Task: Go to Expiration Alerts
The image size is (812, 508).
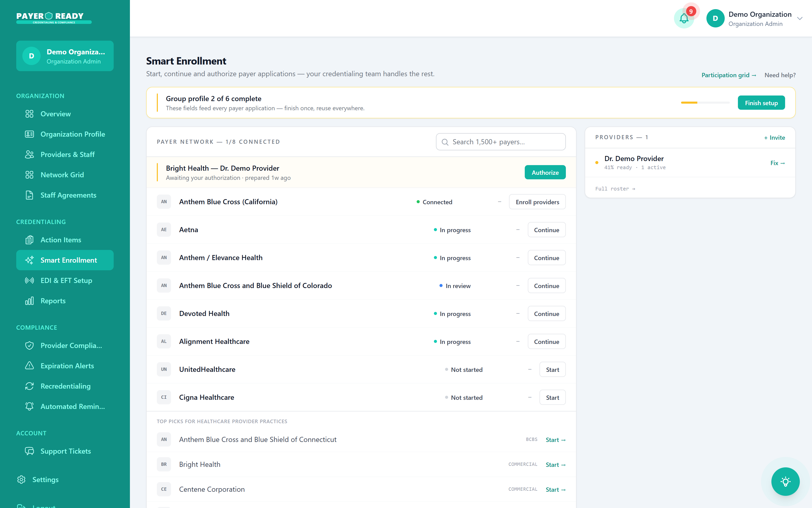Action: tap(65, 366)
